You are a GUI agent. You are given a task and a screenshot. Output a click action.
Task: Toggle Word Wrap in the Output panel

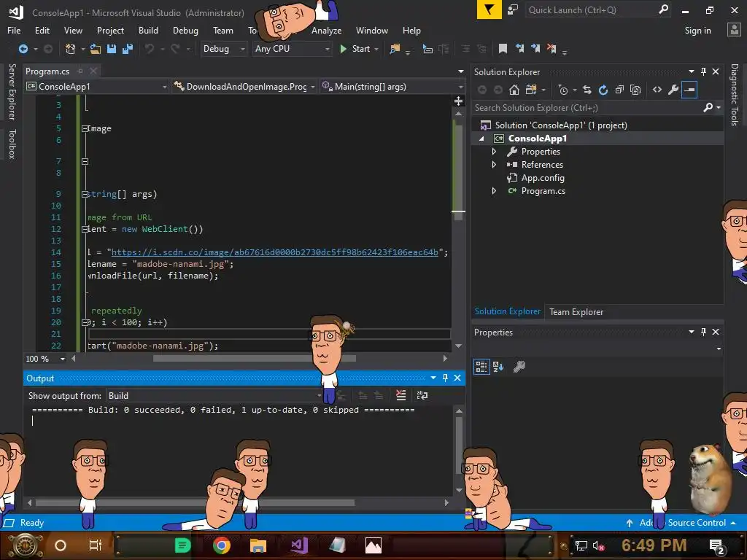coord(422,395)
